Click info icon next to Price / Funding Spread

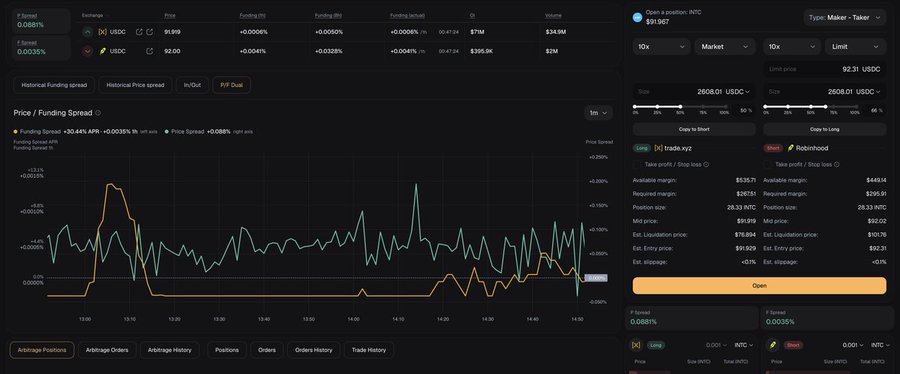click(x=98, y=113)
